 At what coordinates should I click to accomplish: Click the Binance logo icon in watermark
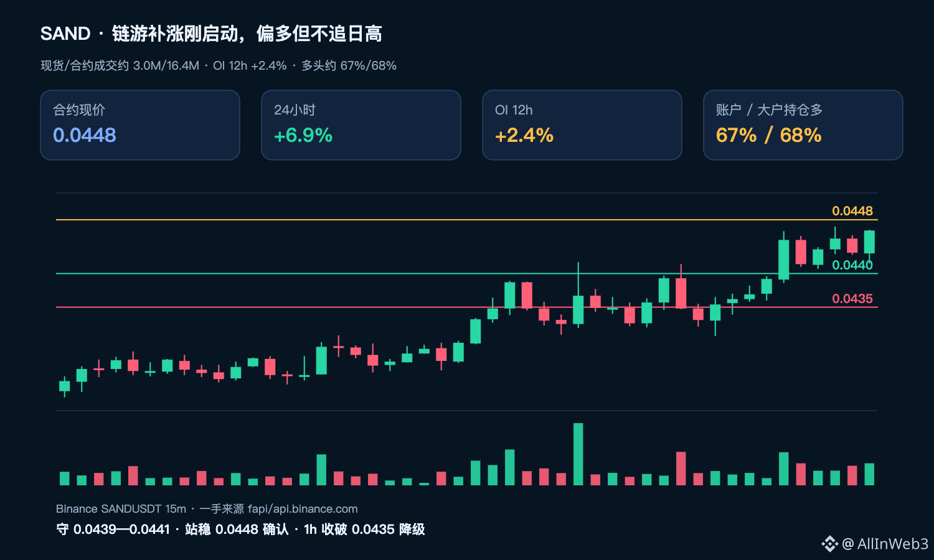coord(830,544)
